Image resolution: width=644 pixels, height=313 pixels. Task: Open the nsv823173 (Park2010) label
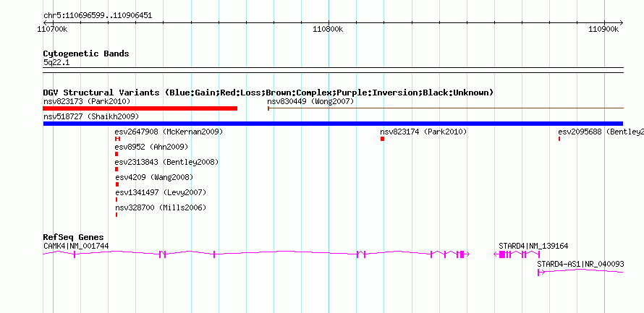[x=87, y=101]
